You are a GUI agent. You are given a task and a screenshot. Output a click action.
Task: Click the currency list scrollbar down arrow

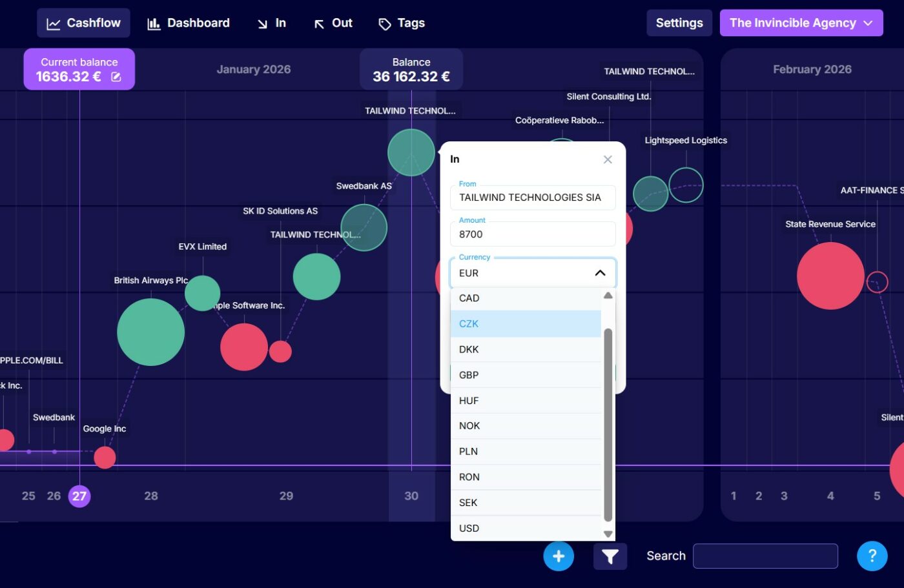coord(608,534)
